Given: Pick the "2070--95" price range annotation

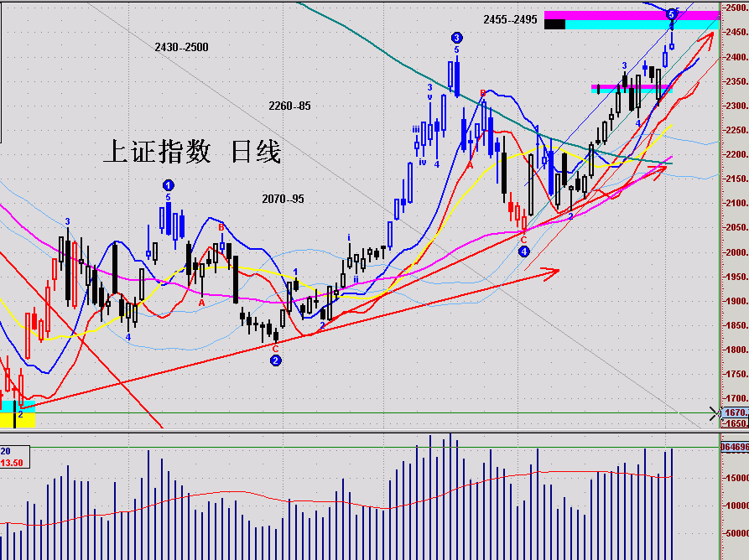Looking at the screenshot, I should click(283, 199).
